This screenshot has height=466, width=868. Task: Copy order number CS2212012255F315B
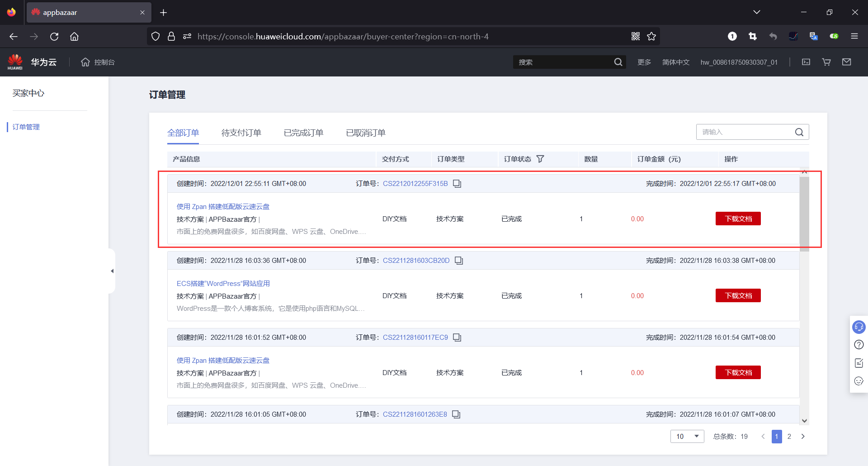pyautogui.click(x=457, y=184)
